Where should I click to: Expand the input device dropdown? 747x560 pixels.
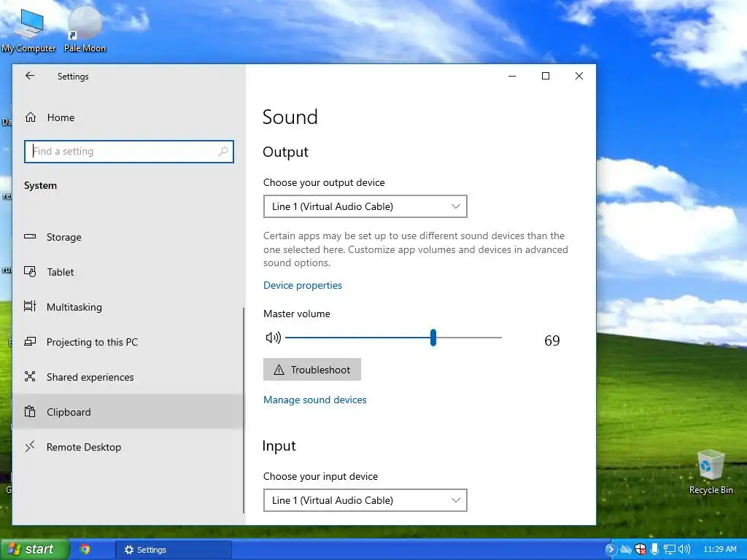pos(365,500)
